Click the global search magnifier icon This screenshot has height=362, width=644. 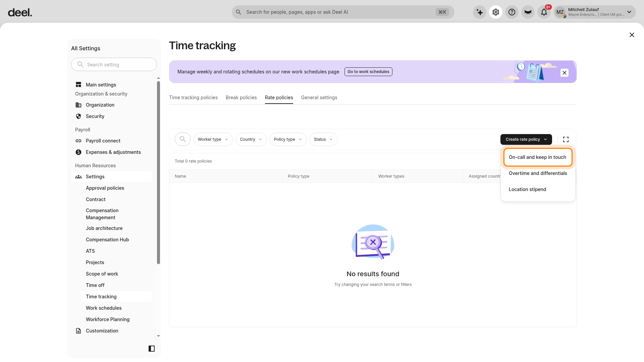(238, 12)
